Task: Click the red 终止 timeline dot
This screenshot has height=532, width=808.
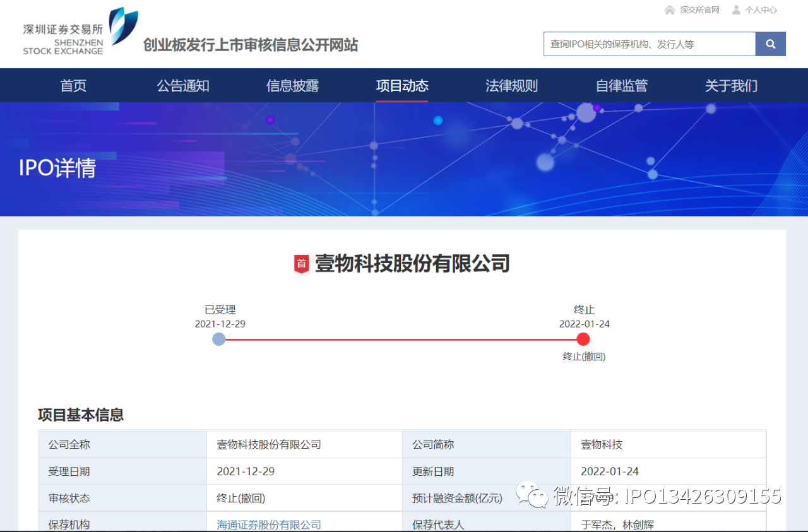Action: [x=583, y=340]
